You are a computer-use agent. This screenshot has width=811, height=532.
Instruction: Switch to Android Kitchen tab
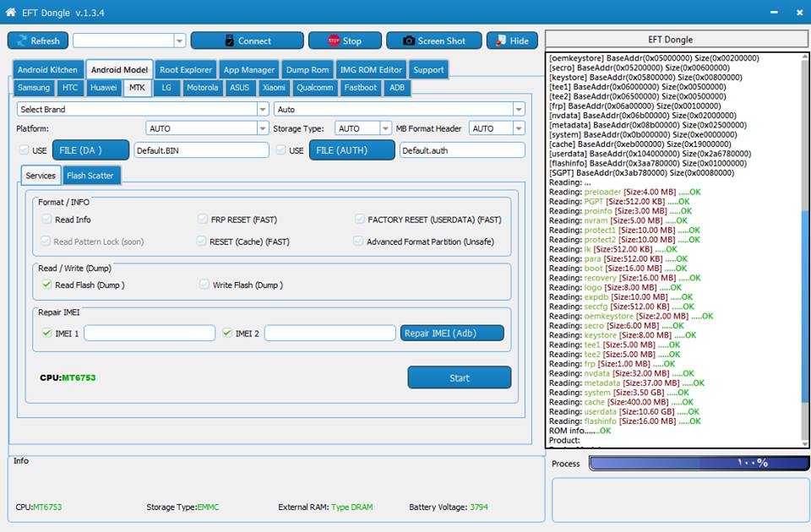(47, 70)
